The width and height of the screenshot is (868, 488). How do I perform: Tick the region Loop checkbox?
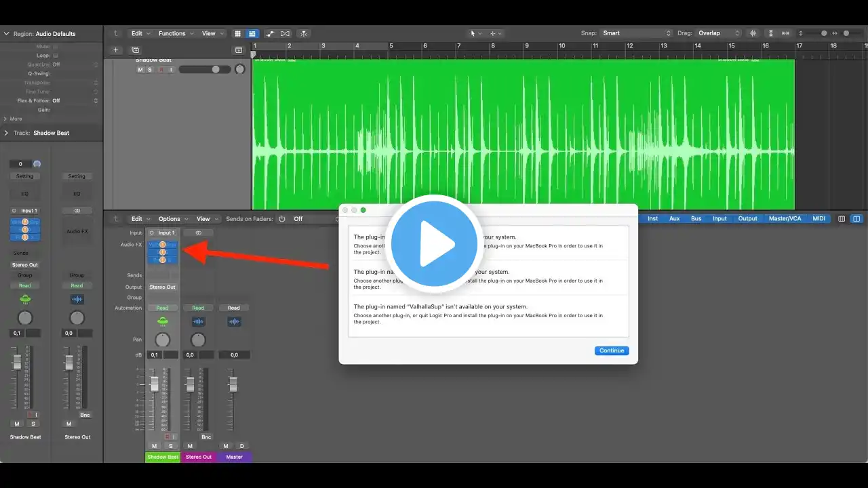tap(56, 56)
